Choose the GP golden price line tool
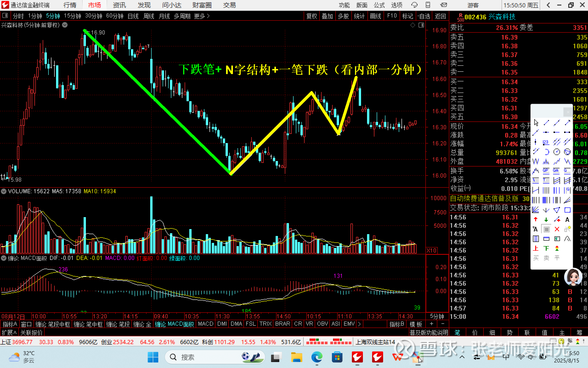Viewport: 588px width, 368px height. pos(546,171)
